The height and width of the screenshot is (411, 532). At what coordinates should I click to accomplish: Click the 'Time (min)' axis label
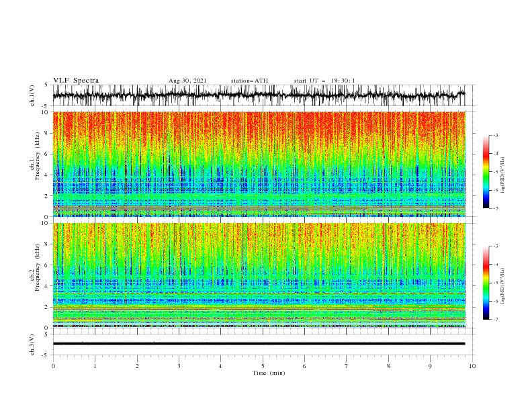point(269,373)
